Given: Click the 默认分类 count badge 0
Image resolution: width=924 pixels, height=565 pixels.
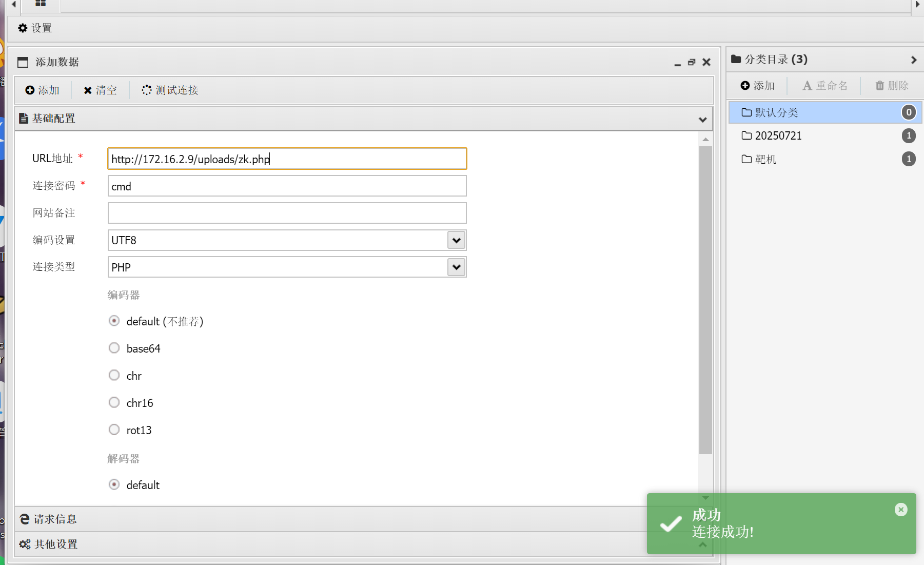Looking at the screenshot, I should tap(909, 112).
